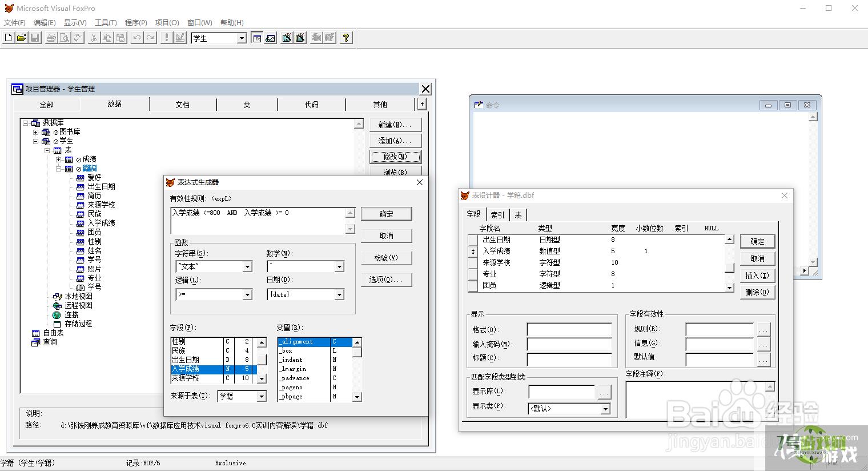Click the 图书库 database icon in tree
The width and height of the screenshot is (868, 471).
tap(46, 132)
